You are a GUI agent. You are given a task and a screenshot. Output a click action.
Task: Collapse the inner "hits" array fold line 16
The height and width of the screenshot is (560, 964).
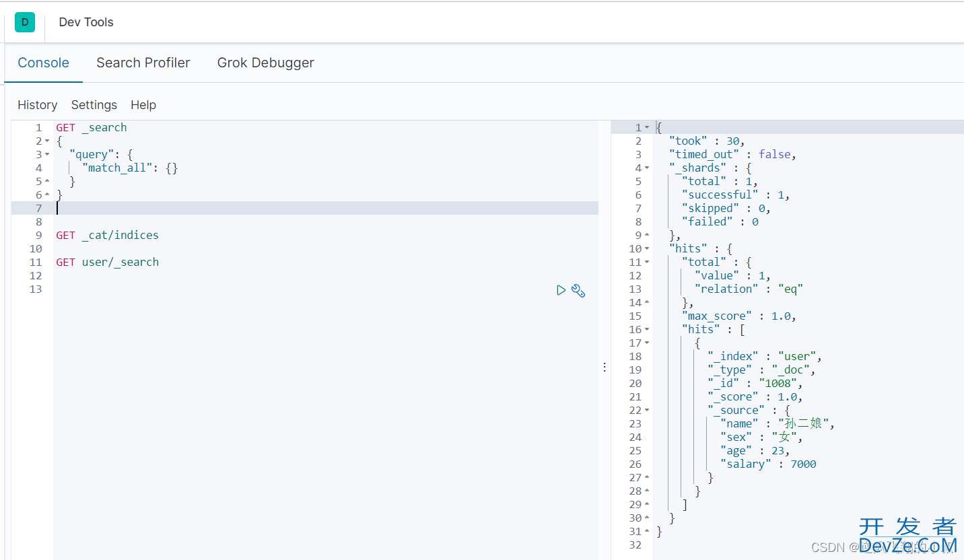pos(647,330)
